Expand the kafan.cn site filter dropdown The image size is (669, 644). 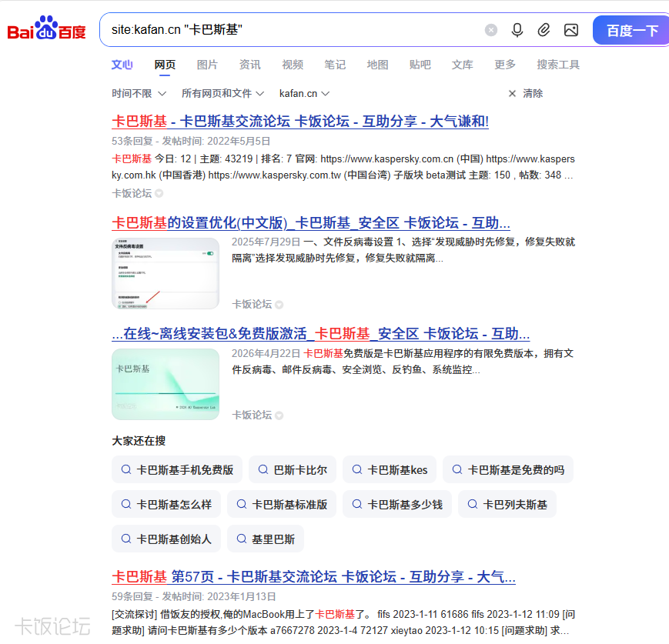click(305, 93)
